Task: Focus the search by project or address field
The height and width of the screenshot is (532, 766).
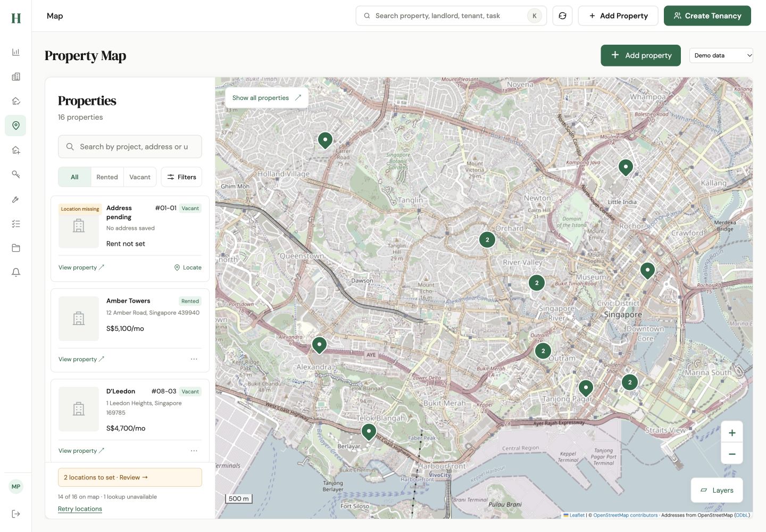Action: click(x=130, y=147)
